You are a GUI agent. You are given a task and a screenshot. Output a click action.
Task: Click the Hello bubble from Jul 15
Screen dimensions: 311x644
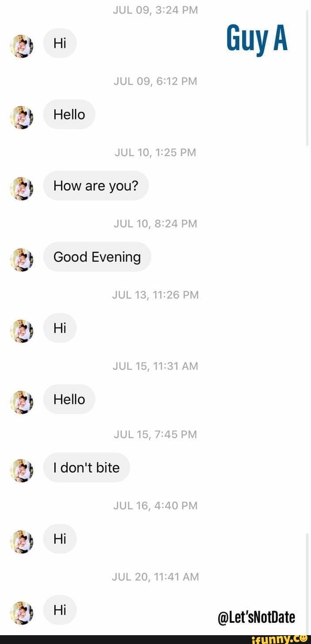[69, 399]
